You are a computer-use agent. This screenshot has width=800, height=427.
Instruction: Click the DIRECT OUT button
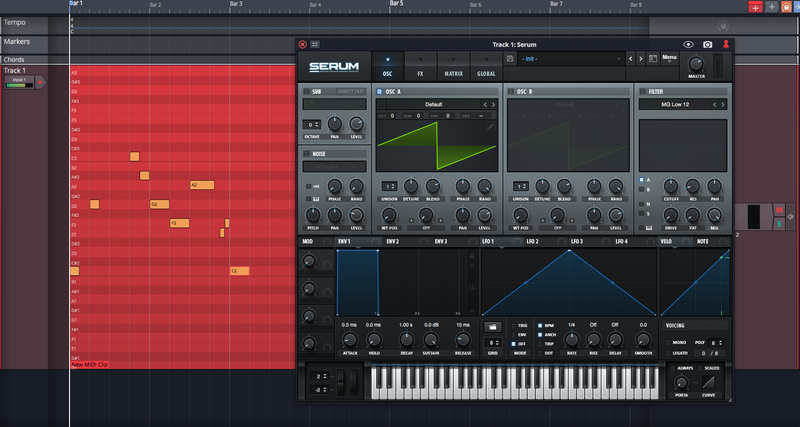tap(351, 91)
